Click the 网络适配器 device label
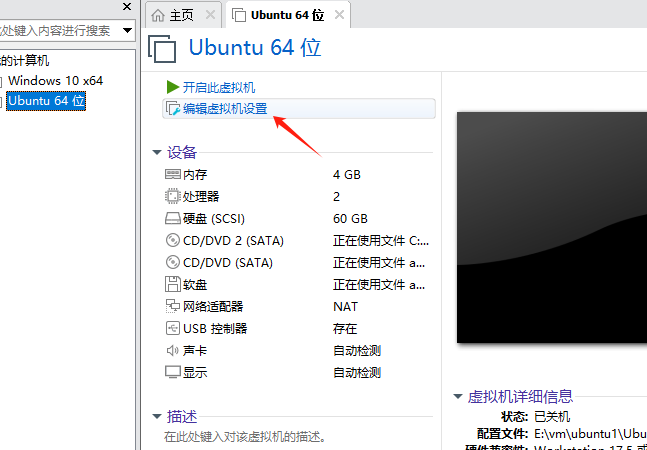 point(213,306)
